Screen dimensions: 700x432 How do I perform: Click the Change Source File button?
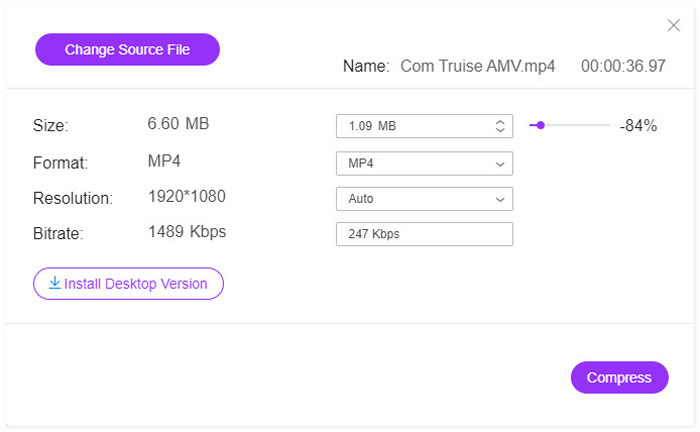pyautogui.click(x=127, y=49)
